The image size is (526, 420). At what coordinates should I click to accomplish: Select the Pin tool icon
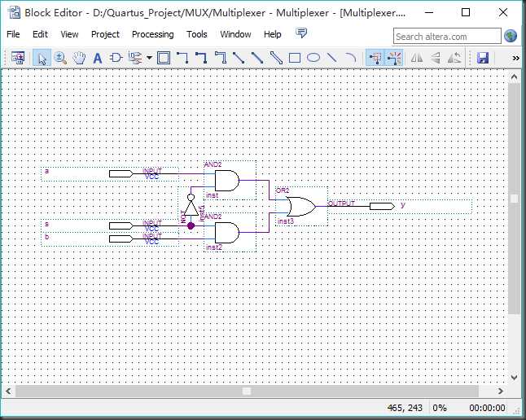point(135,58)
